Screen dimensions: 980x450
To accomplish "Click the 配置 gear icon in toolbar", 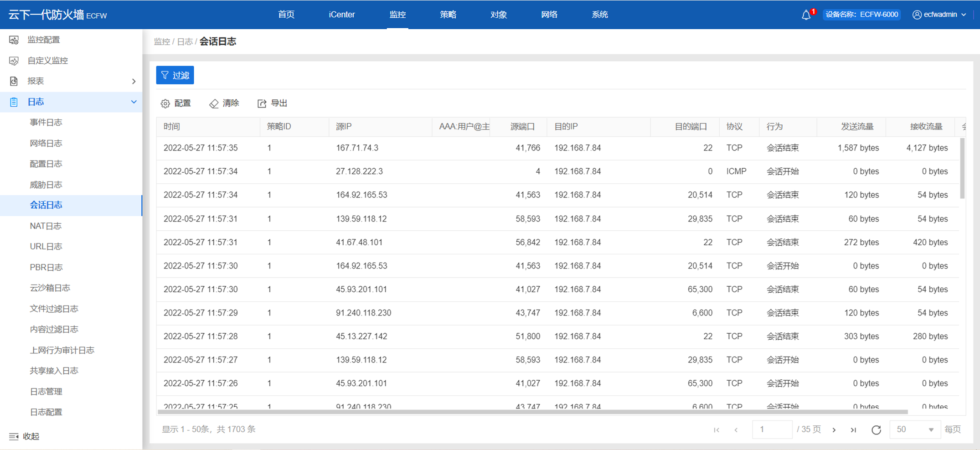I will click(165, 103).
